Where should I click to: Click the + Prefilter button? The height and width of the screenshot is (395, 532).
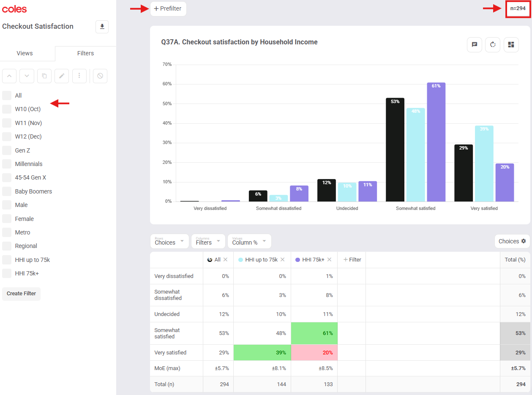pos(168,8)
